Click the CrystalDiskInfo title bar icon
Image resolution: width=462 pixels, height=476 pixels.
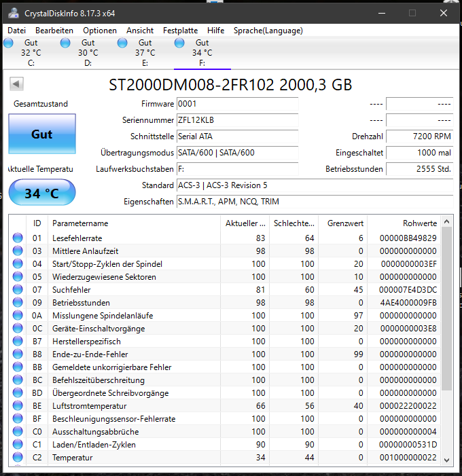tap(14, 14)
